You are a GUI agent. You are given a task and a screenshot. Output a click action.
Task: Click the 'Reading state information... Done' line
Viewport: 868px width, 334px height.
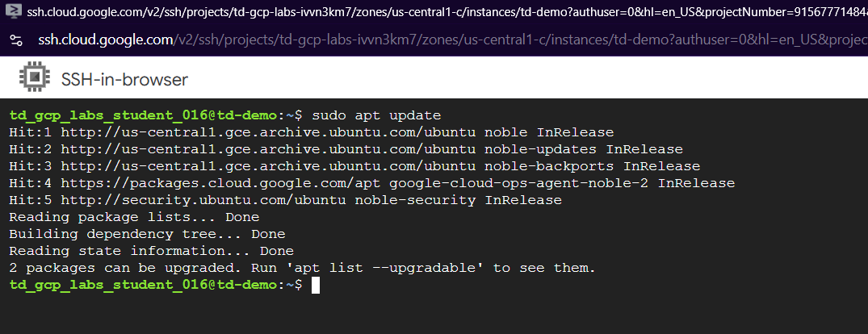(151, 251)
